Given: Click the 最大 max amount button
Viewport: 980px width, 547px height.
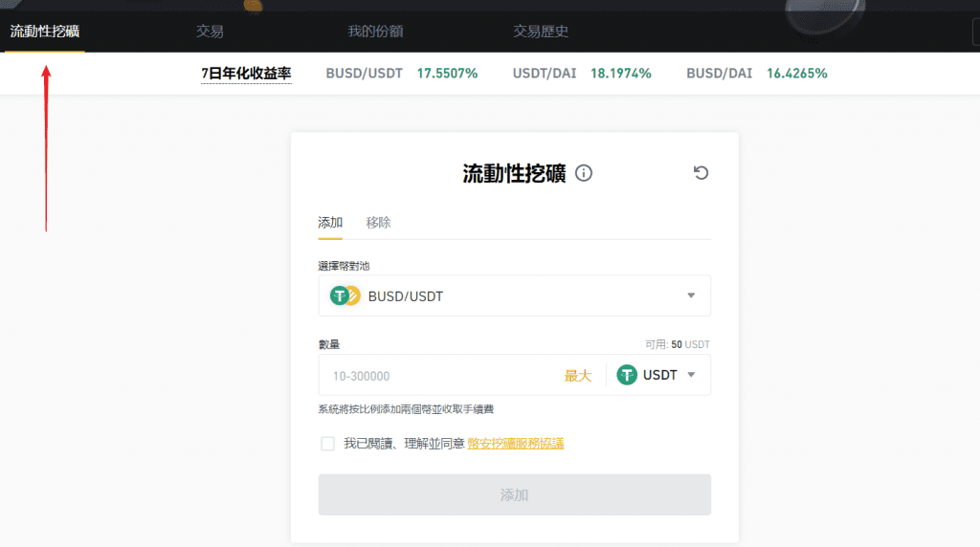Looking at the screenshot, I should coord(578,376).
